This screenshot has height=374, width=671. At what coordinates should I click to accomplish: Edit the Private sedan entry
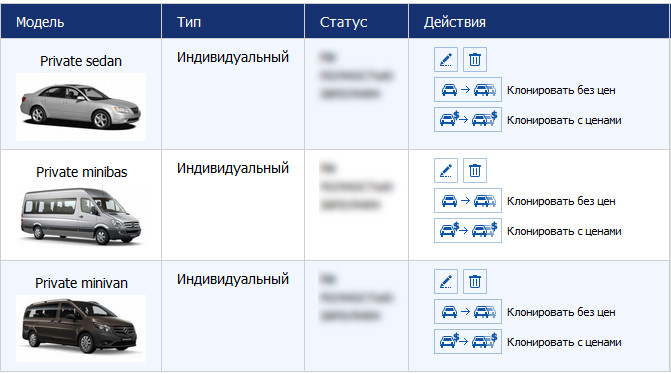pyautogui.click(x=445, y=59)
